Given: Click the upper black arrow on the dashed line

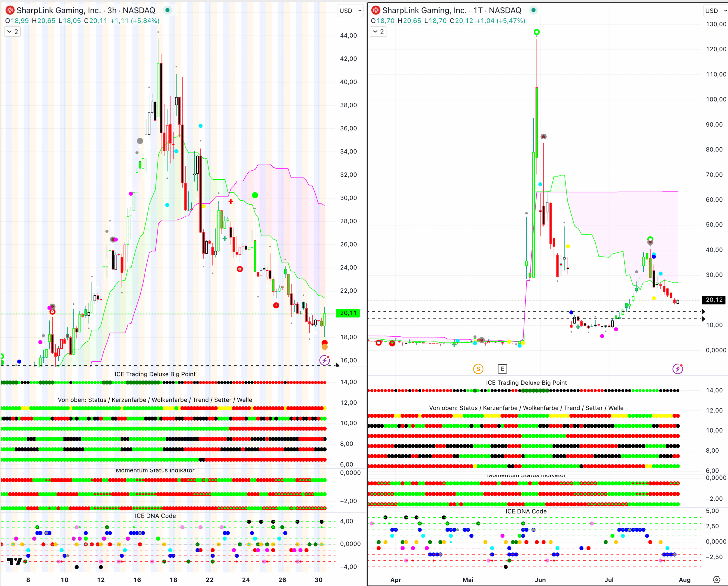Looking at the screenshot, I should [x=703, y=311].
